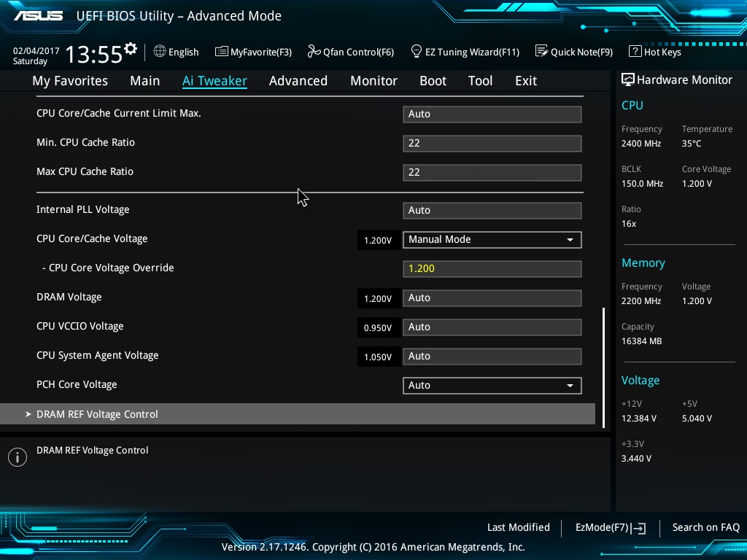Click the settings list scrollbar

click(603, 367)
